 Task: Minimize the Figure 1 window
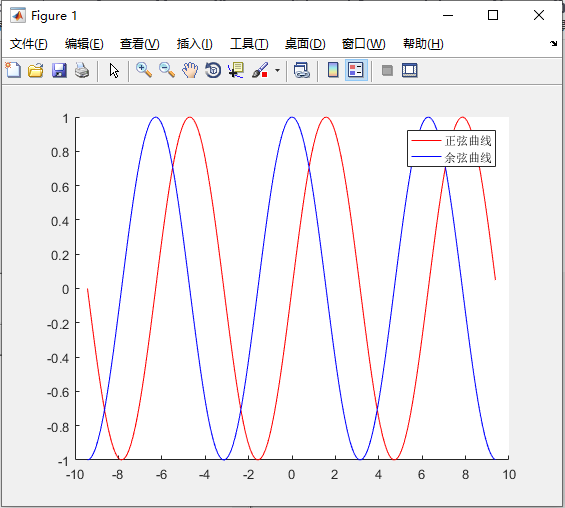click(x=448, y=15)
